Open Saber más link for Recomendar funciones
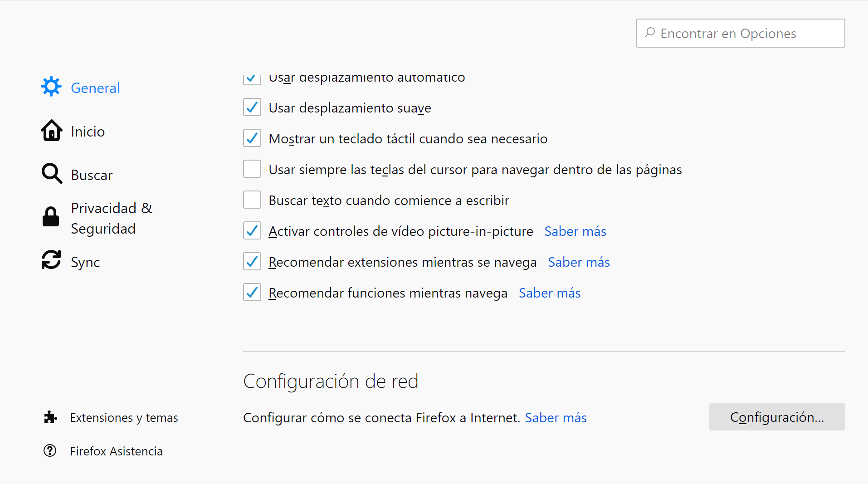Image resolution: width=868 pixels, height=484 pixels. (550, 293)
